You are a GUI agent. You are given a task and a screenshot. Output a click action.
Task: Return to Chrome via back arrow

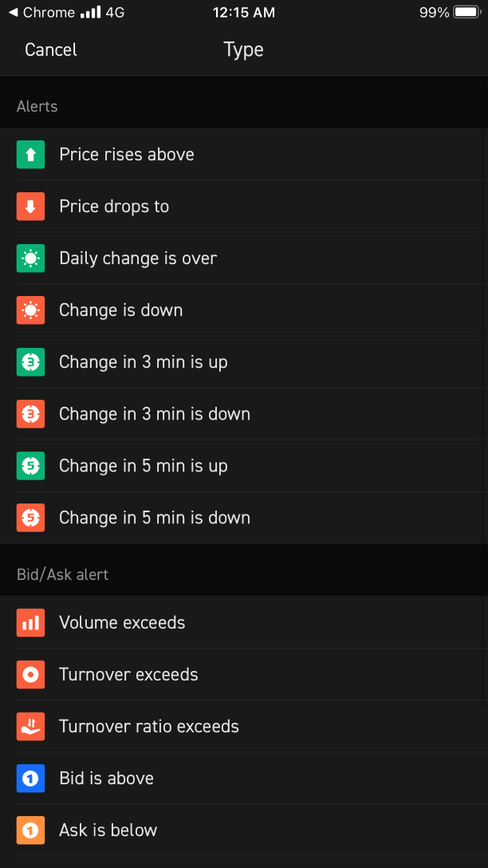[14, 12]
